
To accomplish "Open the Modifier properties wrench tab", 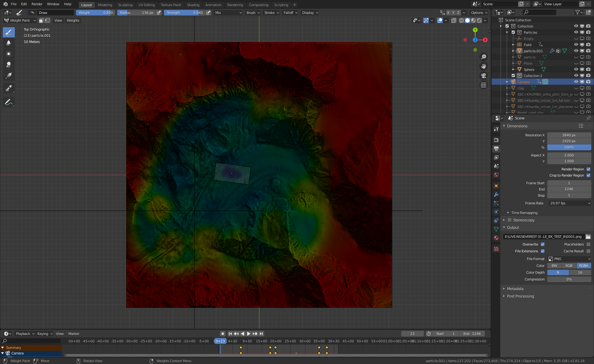I will pos(496,195).
